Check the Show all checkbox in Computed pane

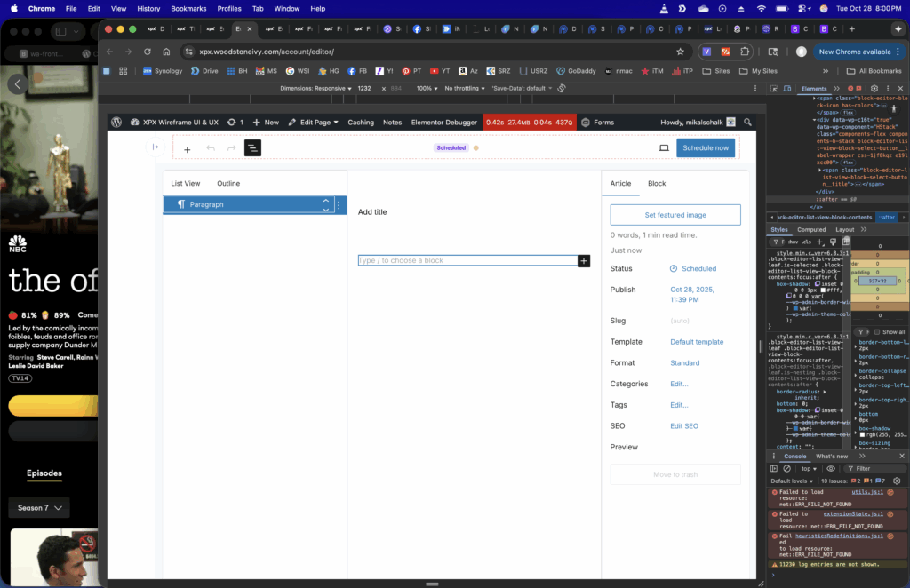877,332
